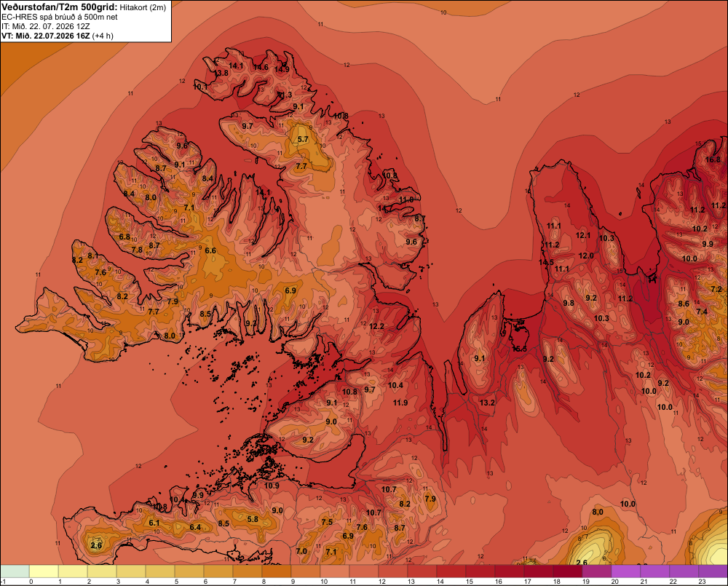Click the purple legend swatch labeled 20
Image resolution: width=728 pixels, height=586 pixels.
coord(626,571)
